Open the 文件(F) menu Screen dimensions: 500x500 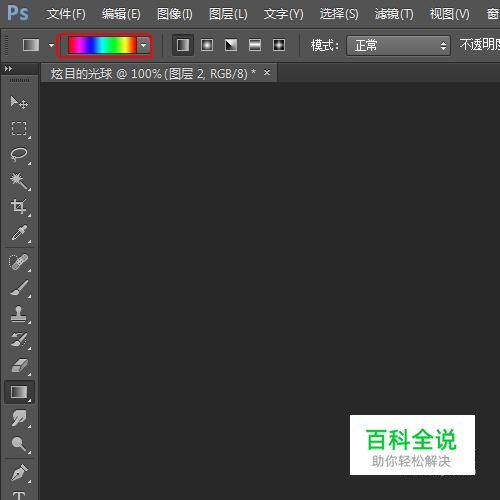tap(66, 14)
